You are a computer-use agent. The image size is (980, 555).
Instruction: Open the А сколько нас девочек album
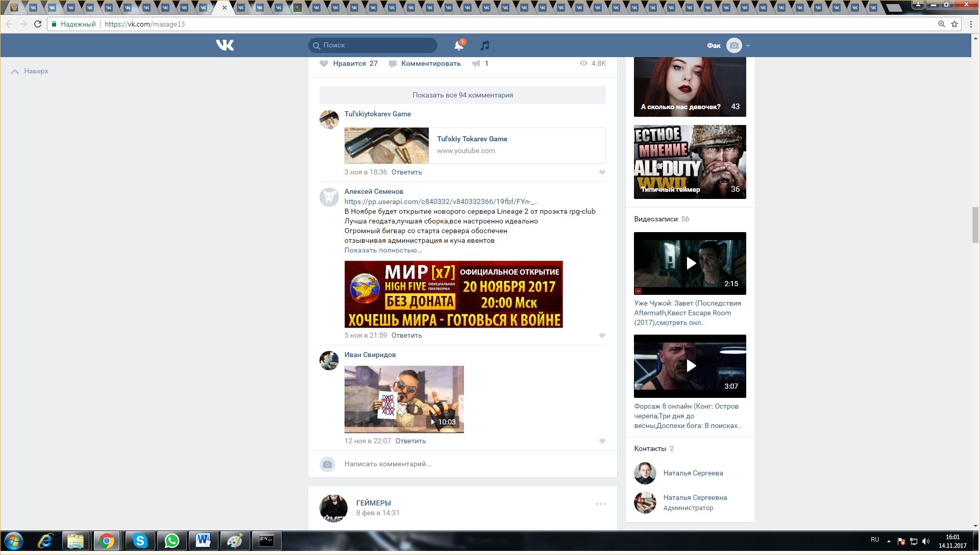click(x=690, y=87)
